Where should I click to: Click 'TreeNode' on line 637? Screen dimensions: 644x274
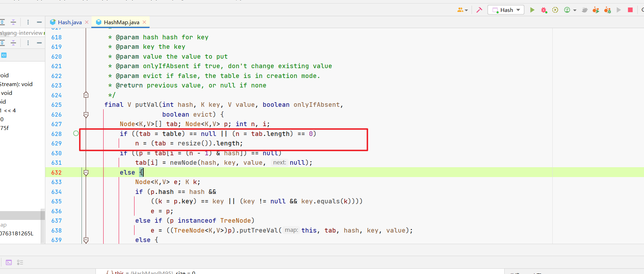[x=236, y=221]
